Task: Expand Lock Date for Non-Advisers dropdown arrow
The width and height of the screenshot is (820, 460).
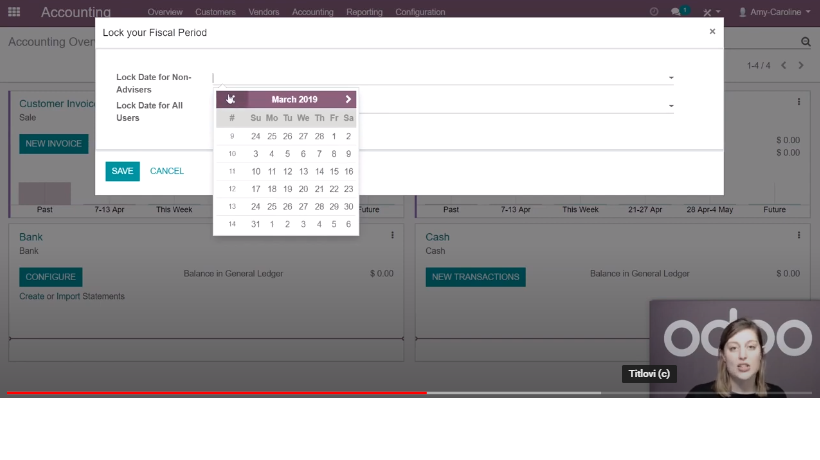Action: click(x=671, y=78)
